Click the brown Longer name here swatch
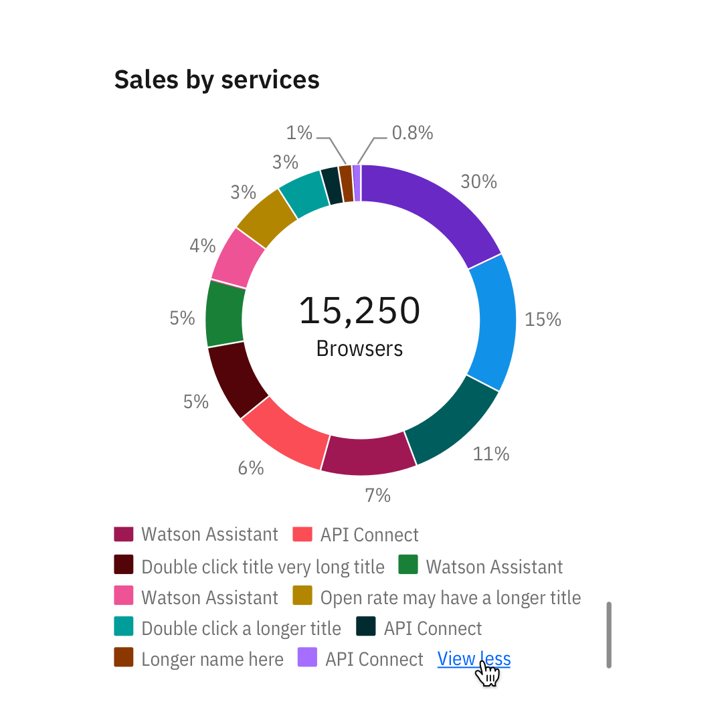Viewport: 728px width, 728px height. (124, 658)
